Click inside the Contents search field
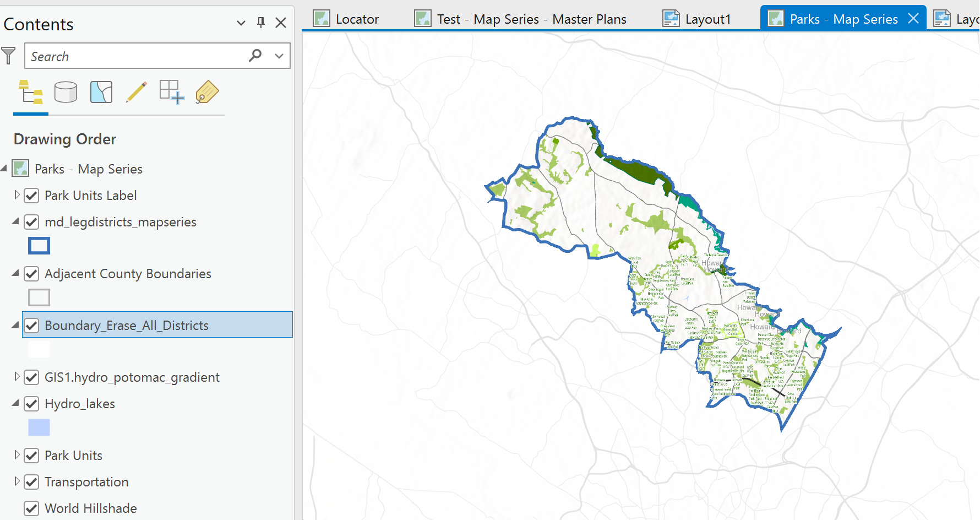 tap(138, 55)
